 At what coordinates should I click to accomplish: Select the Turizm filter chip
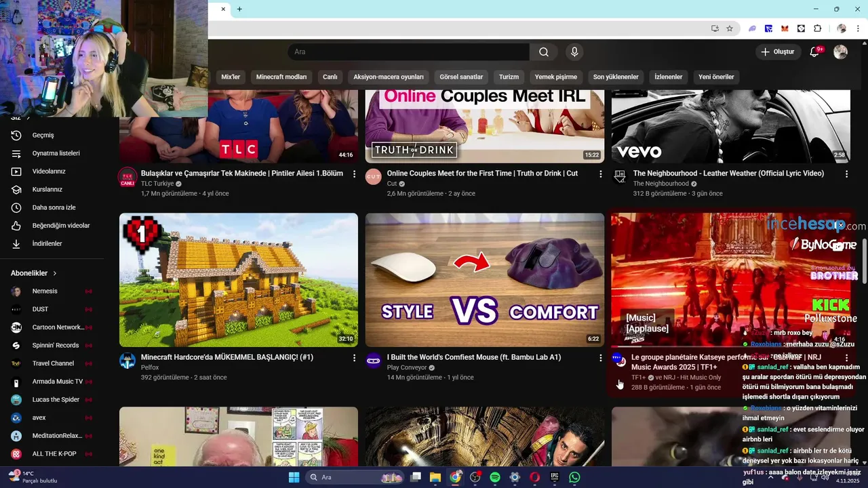509,77
